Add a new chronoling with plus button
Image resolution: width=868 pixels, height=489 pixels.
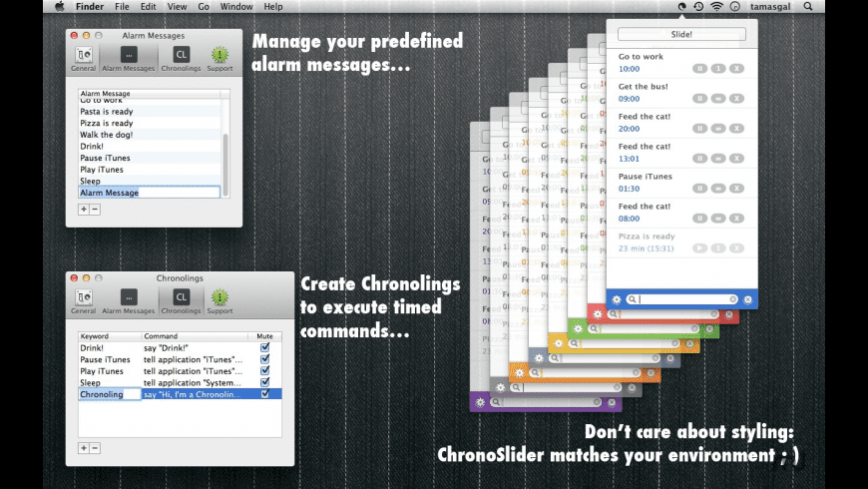tap(84, 448)
